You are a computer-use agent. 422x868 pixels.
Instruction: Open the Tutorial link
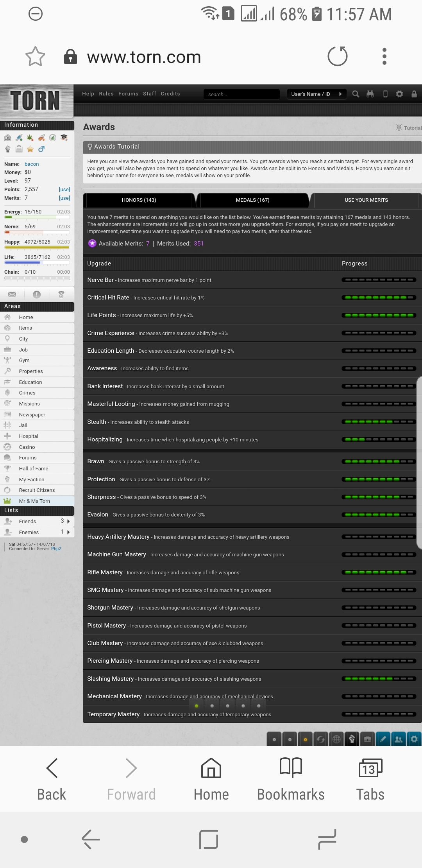point(409,128)
